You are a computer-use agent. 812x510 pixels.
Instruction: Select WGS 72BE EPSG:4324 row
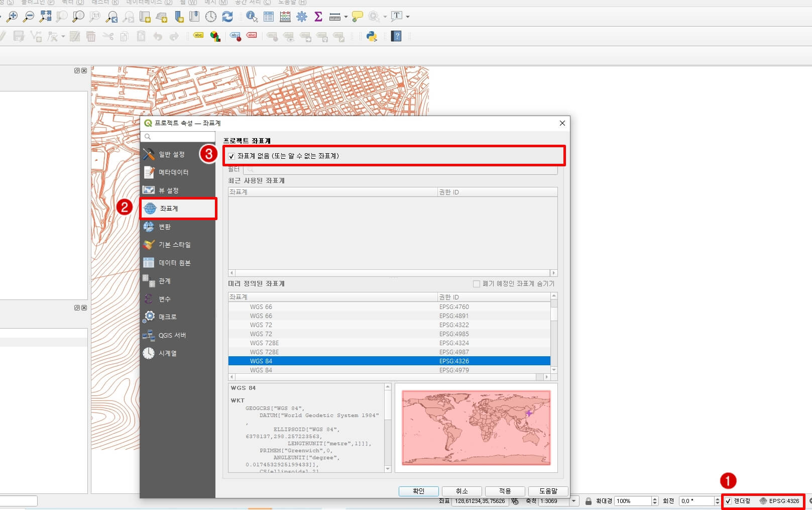(x=389, y=343)
